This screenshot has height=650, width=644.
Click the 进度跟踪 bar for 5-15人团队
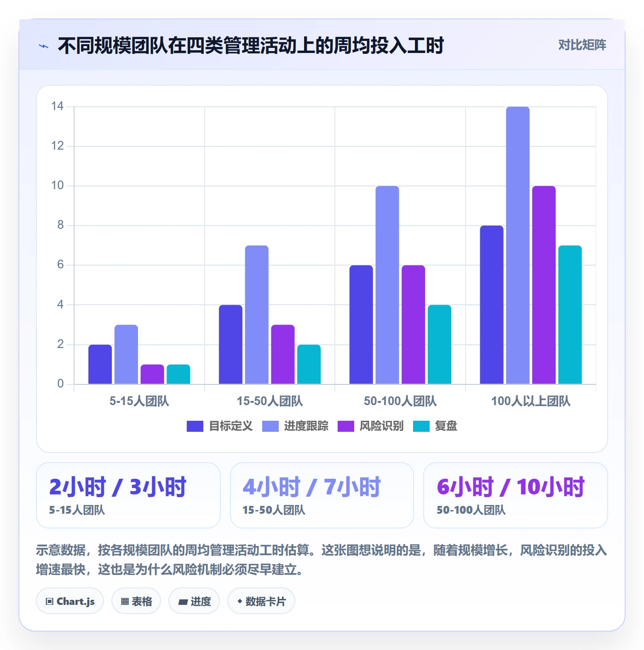[x=126, y=354]
